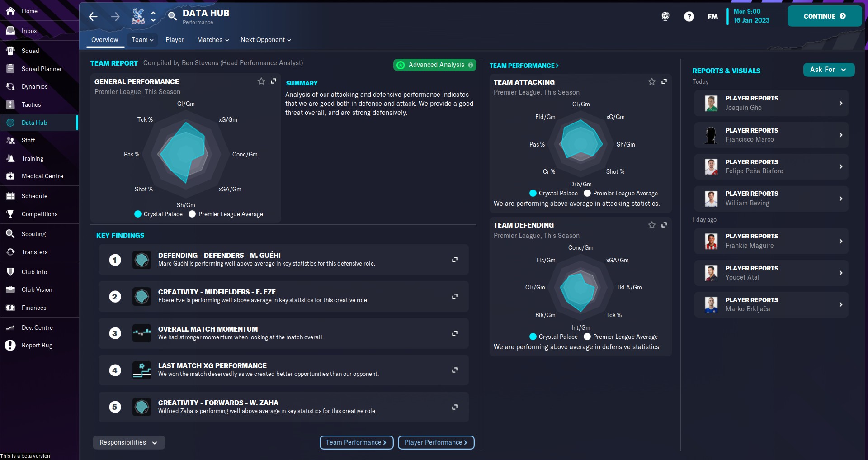The height and width of the screenshot is (460, 868).
Task: Star the General Performance panel
Action: coord(261,81)
